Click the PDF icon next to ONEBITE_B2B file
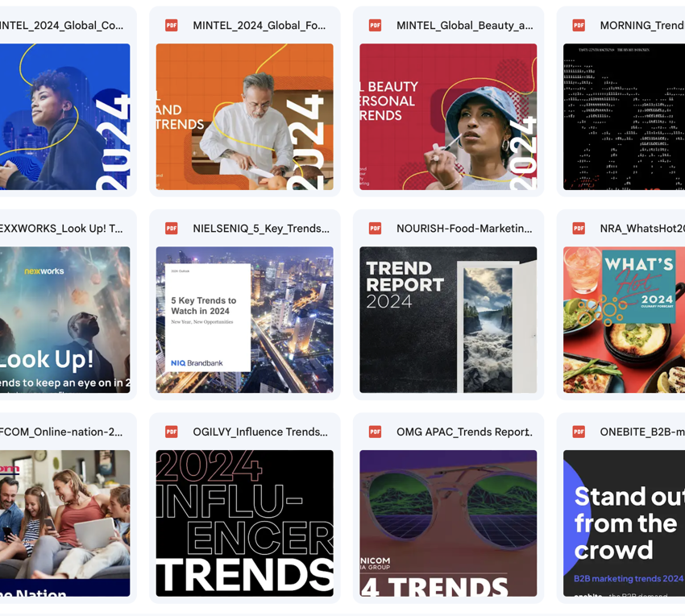The image size is (685, 616). tap(579, 432)
